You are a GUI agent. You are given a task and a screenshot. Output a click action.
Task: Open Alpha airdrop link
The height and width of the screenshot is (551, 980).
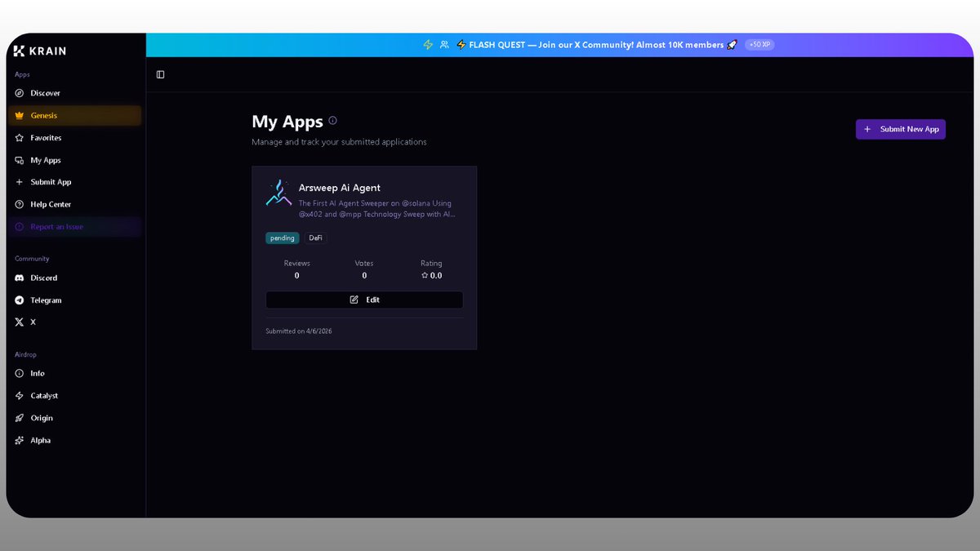[76, 440]
